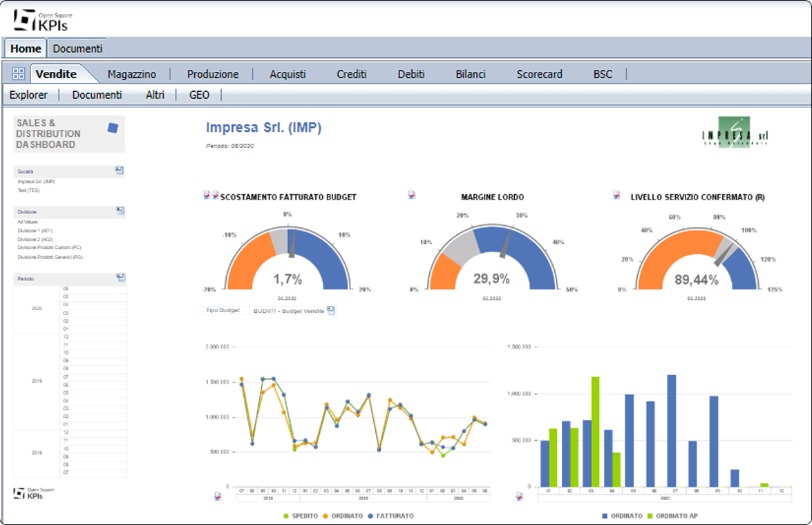Toggle blue ORDINATO series in bar chart legend
This screenshot has width=812, height=525.
(623, 516)
